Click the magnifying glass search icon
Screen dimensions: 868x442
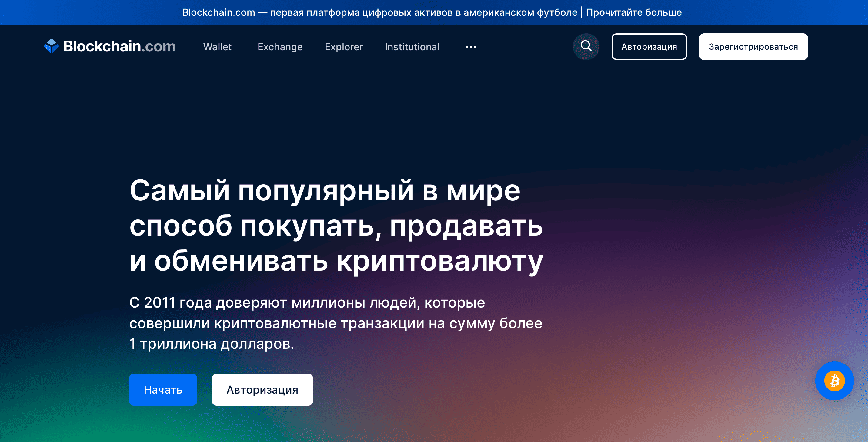586,46
